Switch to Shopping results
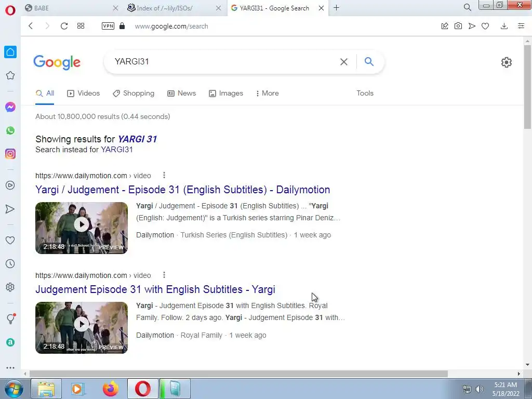Image resolution: width=532 pixels, height=399 pixels. coord(134,94)
